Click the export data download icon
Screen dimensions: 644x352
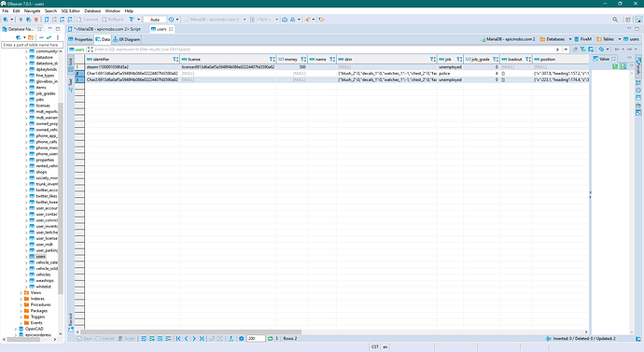click(231, 338)
